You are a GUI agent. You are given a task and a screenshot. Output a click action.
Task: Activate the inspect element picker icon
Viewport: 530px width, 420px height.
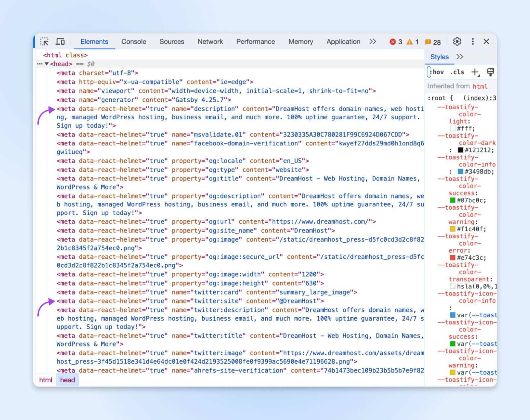tap(44, 42)
